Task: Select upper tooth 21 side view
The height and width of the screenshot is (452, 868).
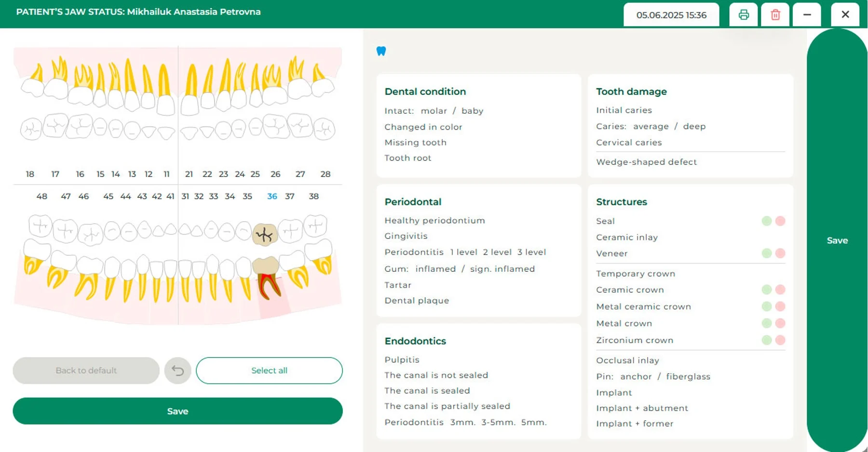Action: [190, 90]
